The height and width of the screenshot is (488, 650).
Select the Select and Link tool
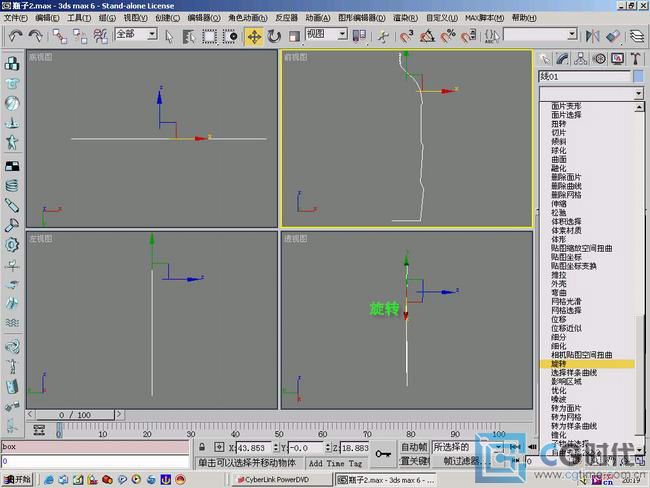[x=60, y=36]
